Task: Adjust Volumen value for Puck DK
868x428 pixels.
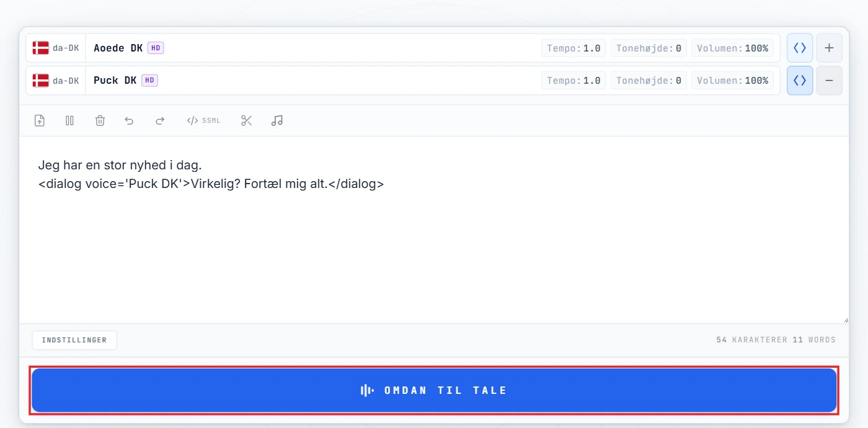Action: tap(732, 81)
